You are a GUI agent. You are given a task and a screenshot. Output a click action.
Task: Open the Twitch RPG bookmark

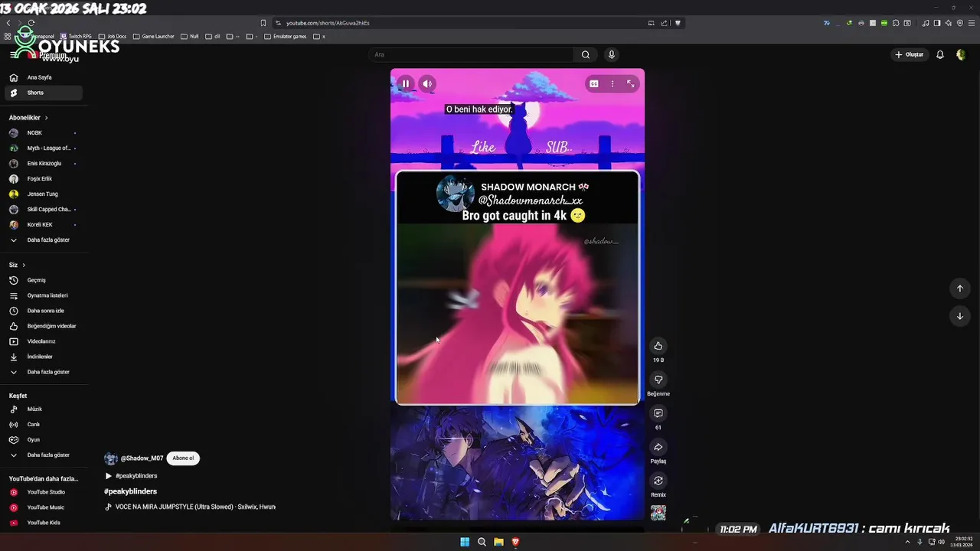click(76, 36)
